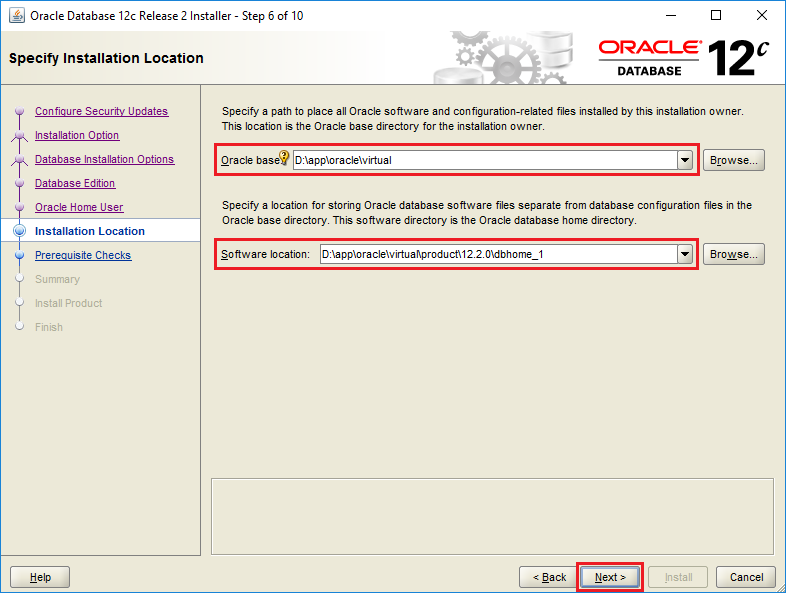This screenshot has height=593, width=786.
Task: Click the 'Specify Installation Location' heading
Action: click(106, 58)
